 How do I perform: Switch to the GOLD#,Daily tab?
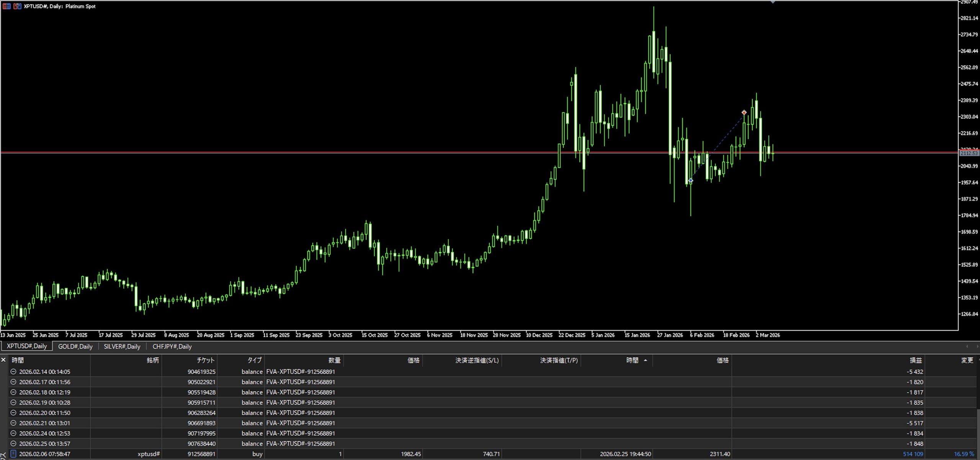tap(75, 346)
